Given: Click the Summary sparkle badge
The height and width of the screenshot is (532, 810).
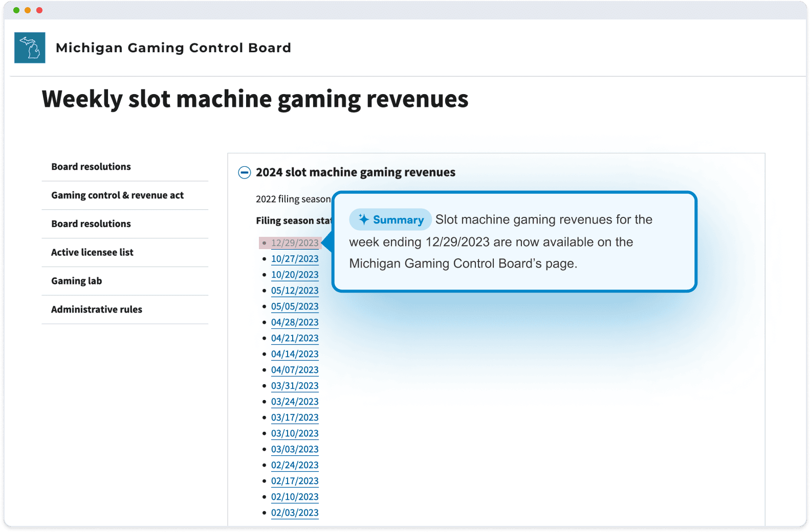Looking at the screenshot, I should pos(390,219).
